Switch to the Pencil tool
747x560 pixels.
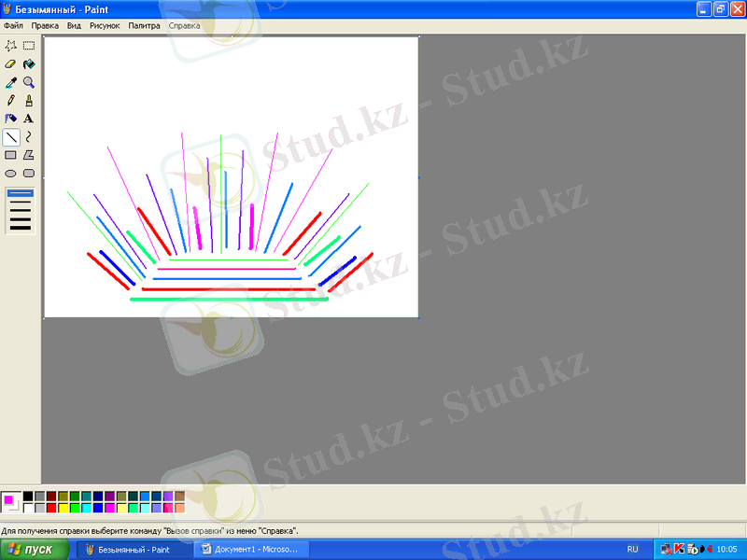pos(11,100)
